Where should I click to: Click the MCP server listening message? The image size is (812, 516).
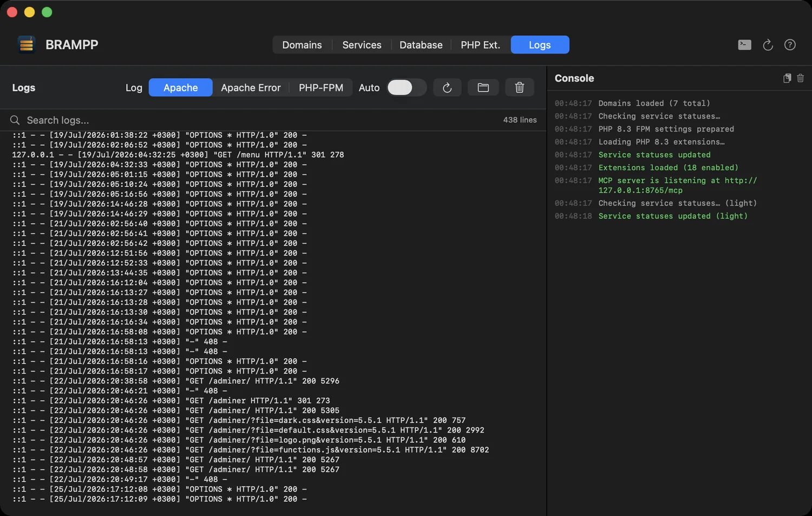click(677, 186)
